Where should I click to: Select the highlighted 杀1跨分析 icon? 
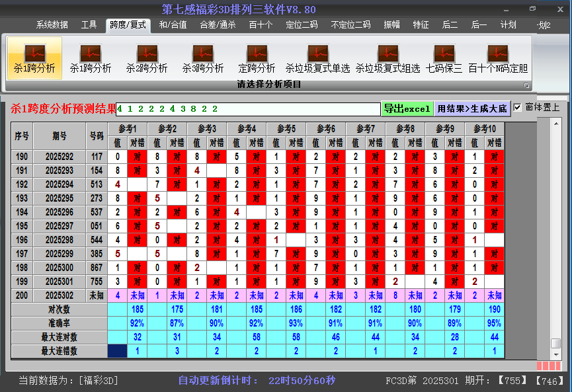pyautogui.click(x=34, y=58)
